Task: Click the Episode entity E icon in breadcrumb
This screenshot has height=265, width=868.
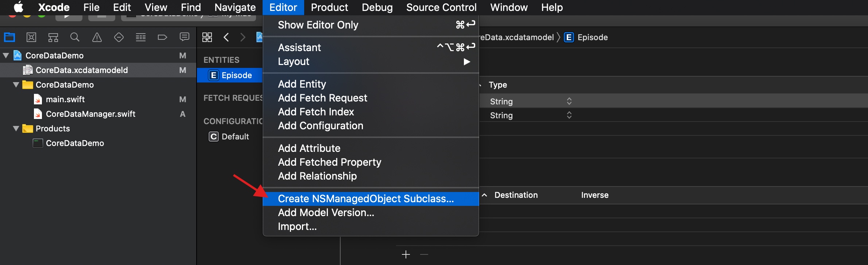Action: 569,37
